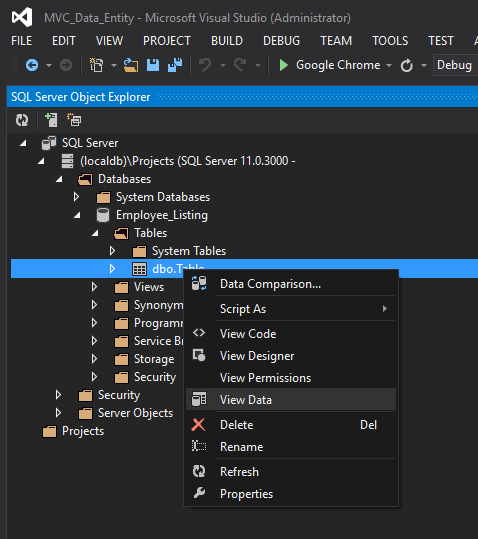Click the Save disk icon in toolbar
The image size is (478, 539).
[153, 65]
